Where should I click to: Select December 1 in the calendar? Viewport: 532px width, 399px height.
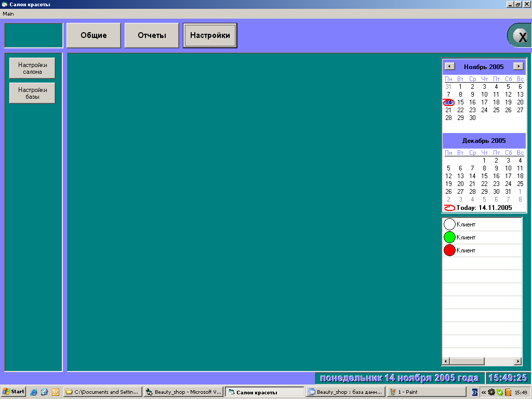(x=484, y=160)
